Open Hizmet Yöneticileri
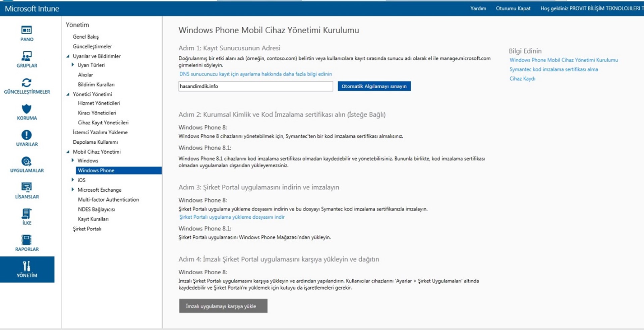 (99, 103)
